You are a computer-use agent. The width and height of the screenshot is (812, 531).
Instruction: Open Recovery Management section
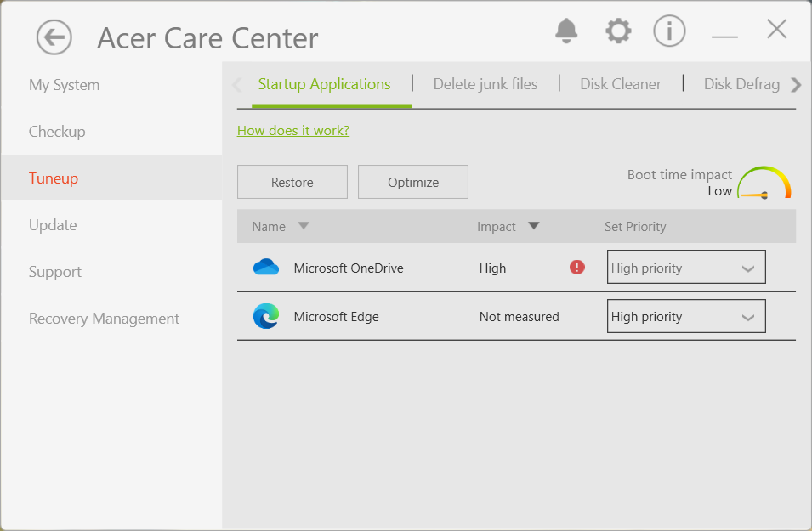104,319
